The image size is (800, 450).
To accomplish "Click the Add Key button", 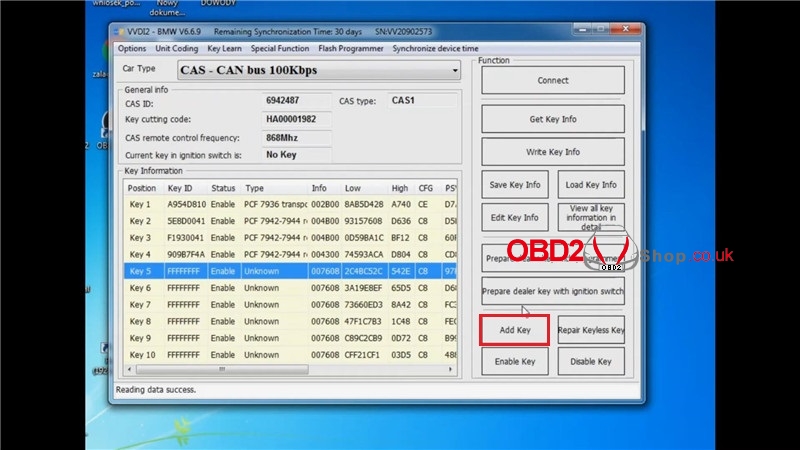I will (x=514, y=329).
